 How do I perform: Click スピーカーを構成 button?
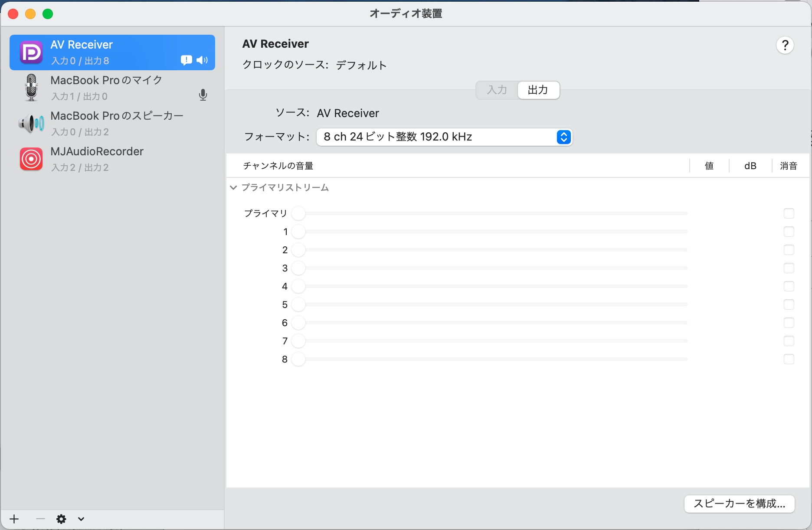tap(740, 504)
